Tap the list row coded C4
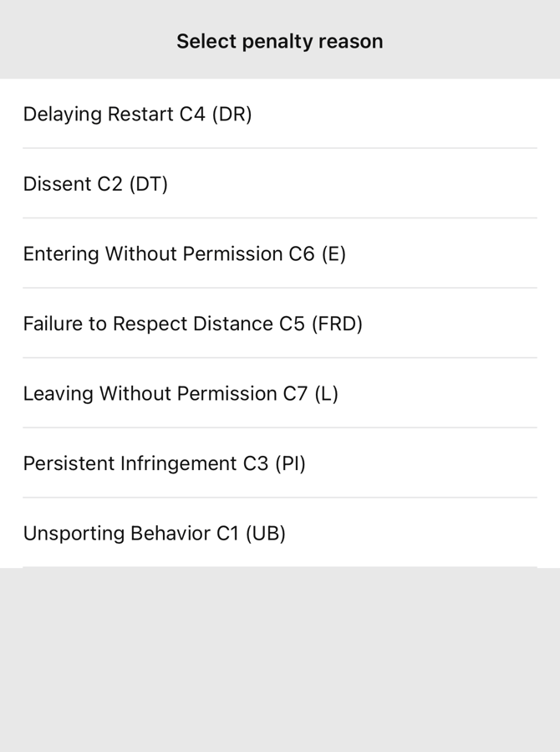The width and height of the screenshot is (560, 752). pos(280,114)
